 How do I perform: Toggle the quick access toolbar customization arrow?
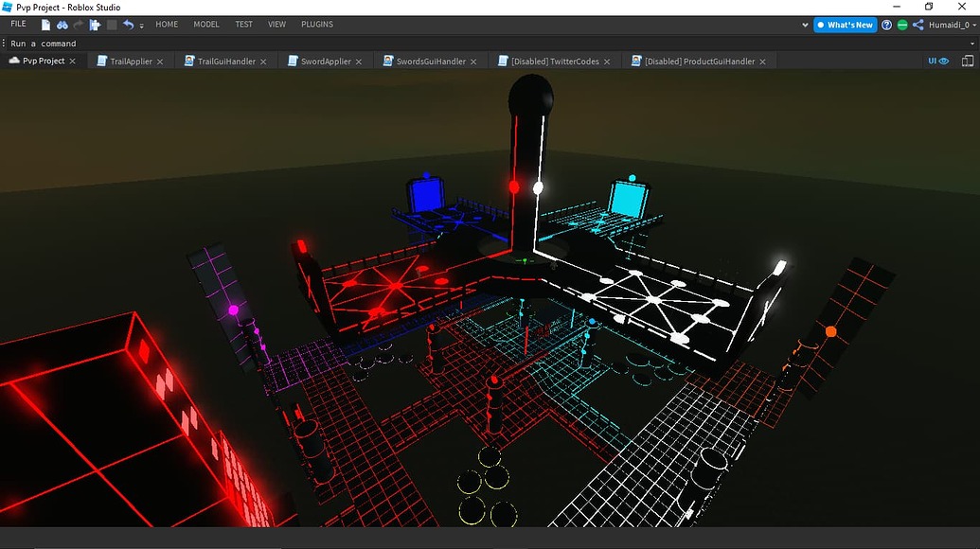142,26
